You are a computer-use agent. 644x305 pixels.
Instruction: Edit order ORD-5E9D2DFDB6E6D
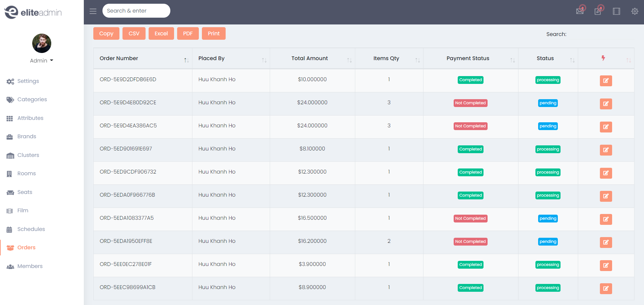(x=606, y=81)
